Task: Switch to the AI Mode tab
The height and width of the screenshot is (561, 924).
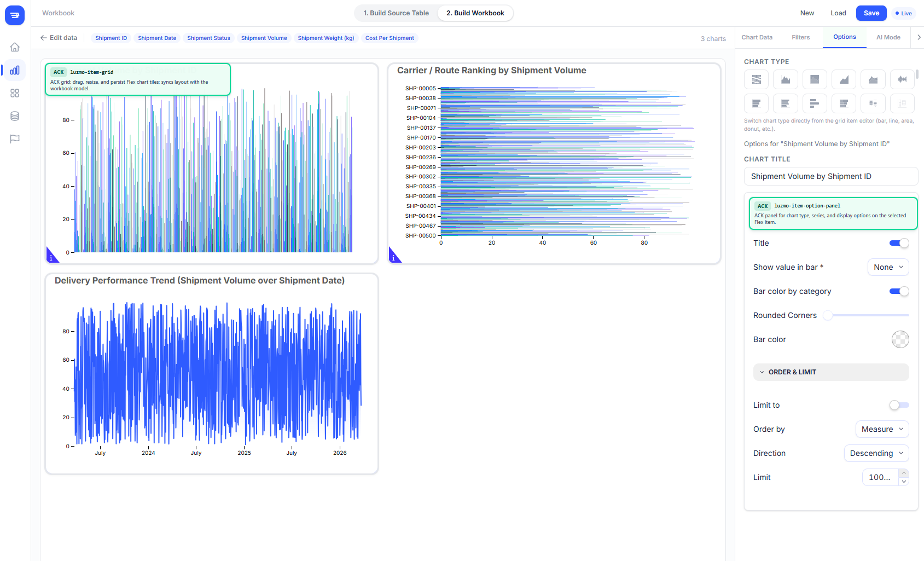Action: click(x=888, y=37)
